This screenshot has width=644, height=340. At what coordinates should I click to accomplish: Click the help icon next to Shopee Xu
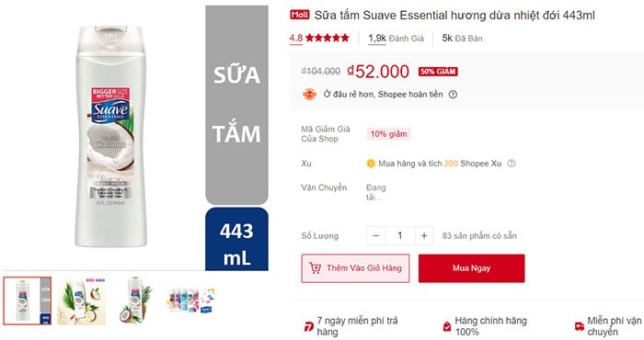511,164
